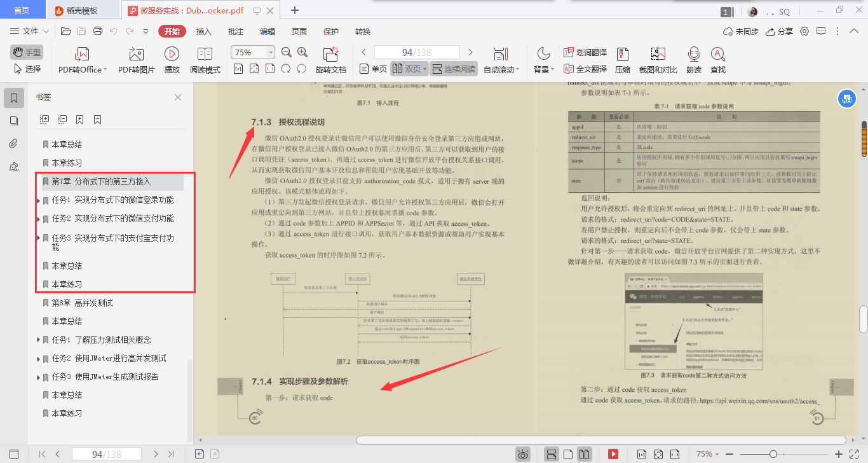The height and width of the screenshot is (463, 868).
Task: Expand all bookmarks icon in 书签 panel
Action: [44, 119]
